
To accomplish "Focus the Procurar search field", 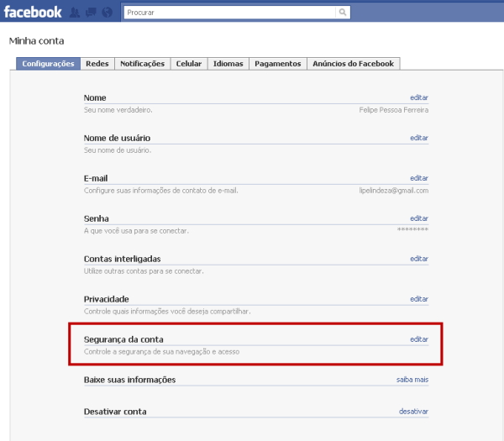I will click(229, 13).
